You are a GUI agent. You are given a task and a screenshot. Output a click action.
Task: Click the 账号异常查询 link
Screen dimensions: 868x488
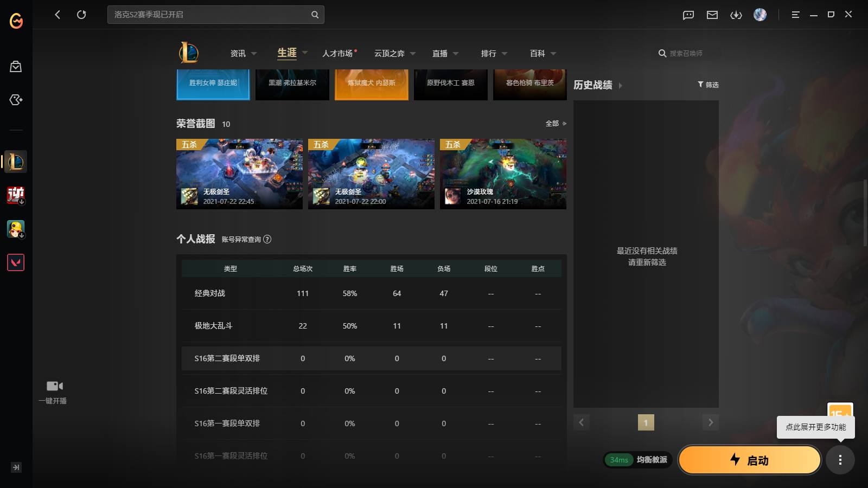[x=241, y=239]
